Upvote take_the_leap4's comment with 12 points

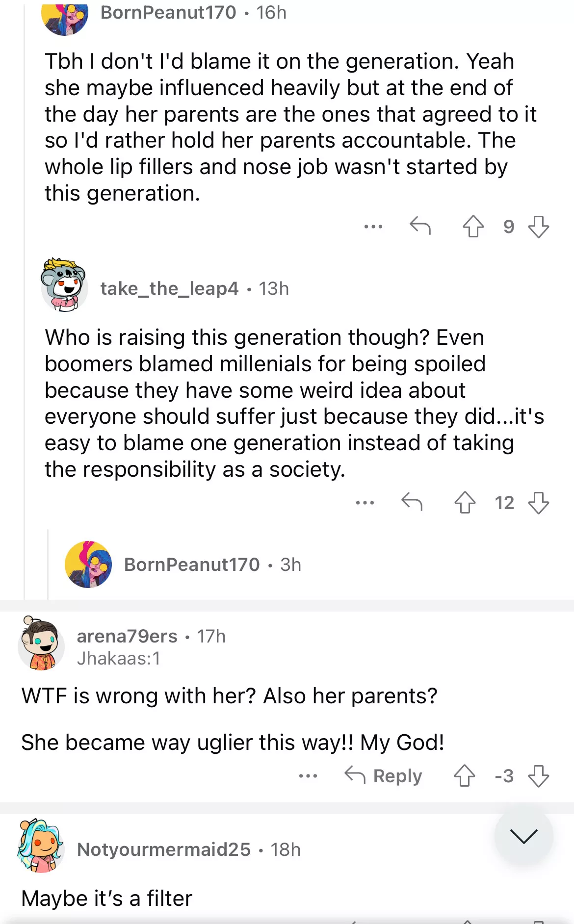(x=465, y=503)
